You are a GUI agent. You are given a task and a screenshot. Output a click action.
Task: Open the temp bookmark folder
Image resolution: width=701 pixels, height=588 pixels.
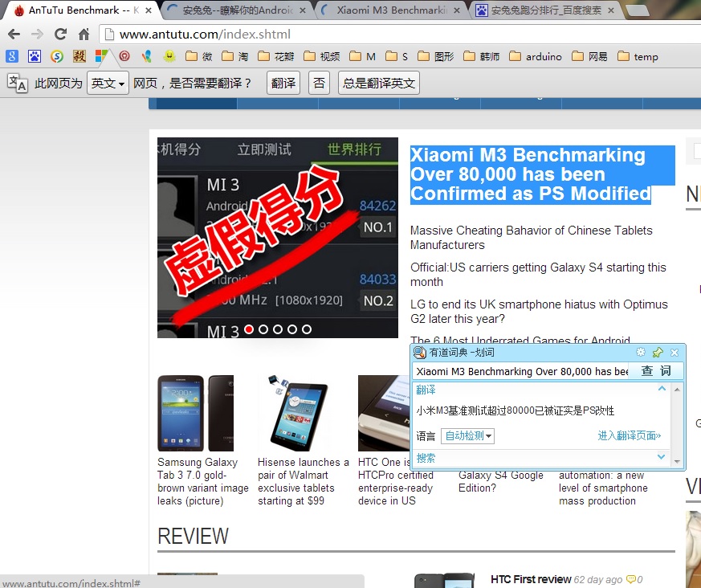pos(638,56)
